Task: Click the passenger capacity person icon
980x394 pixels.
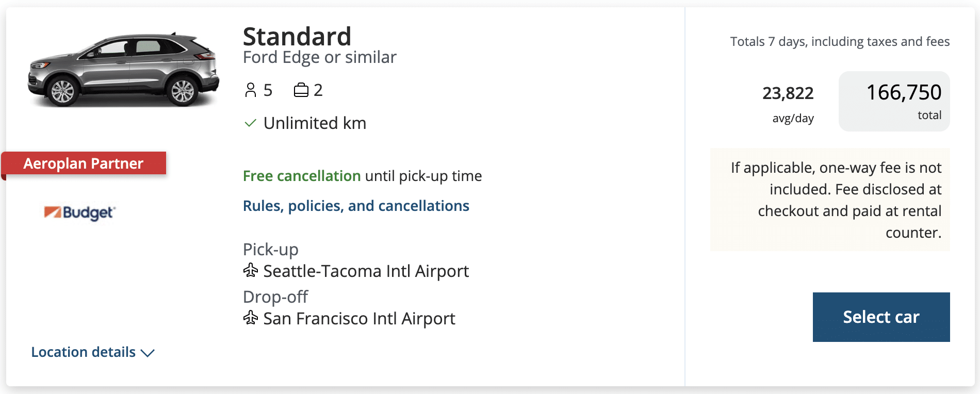Action: coord(251,90)
